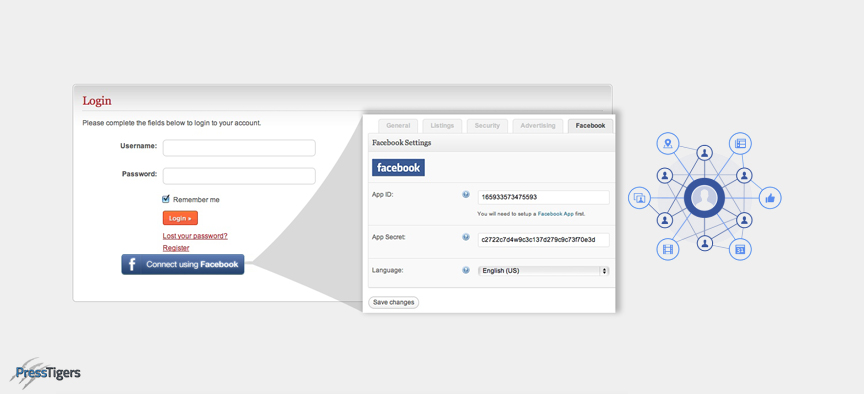Select the Facebook tab
This screenshot has width=864, height=394.
click(590, 126)
